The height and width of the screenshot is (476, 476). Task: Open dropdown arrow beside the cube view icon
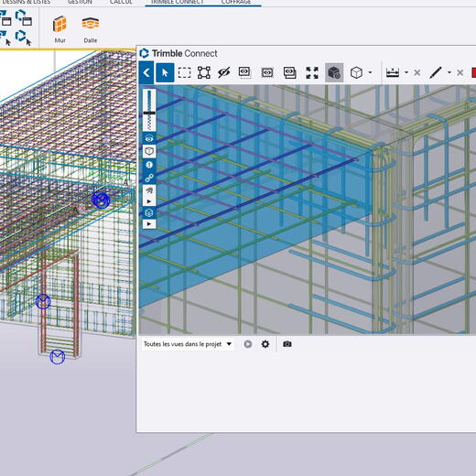[370, 72]
